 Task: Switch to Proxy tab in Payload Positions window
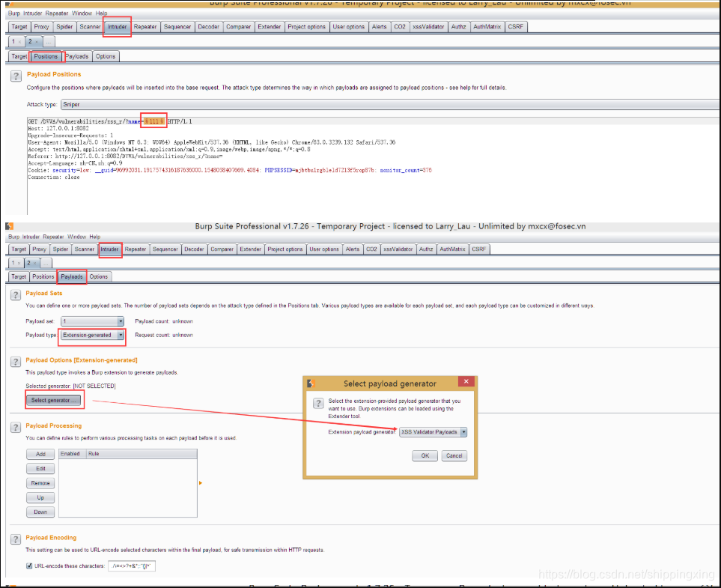point(41,27)
